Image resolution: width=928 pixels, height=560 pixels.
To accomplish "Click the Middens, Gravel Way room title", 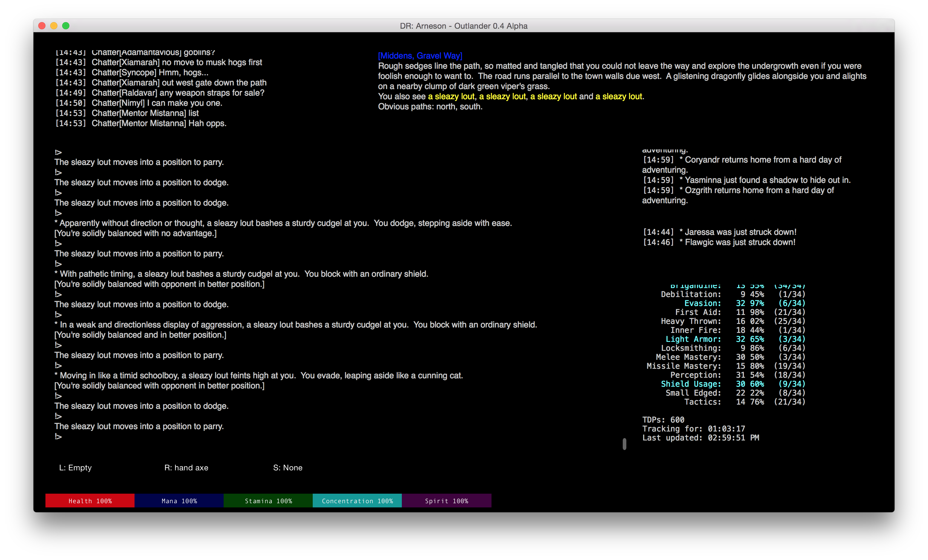I will (x=420, y=56).
